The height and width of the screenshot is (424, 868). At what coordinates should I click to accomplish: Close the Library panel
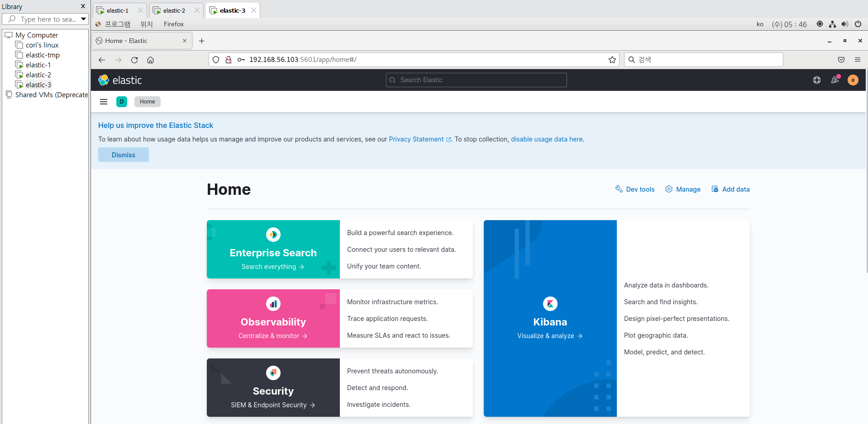coord(83,6)
